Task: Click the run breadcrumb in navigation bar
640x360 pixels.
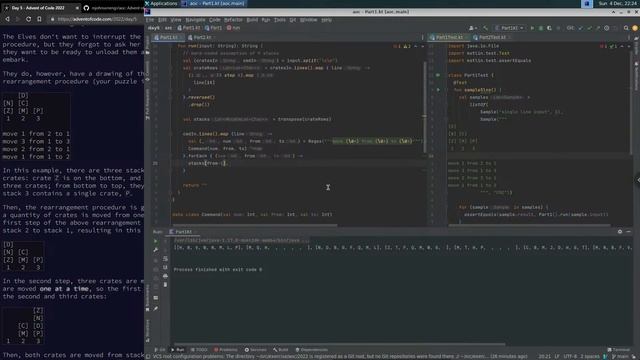Action: 234,28
